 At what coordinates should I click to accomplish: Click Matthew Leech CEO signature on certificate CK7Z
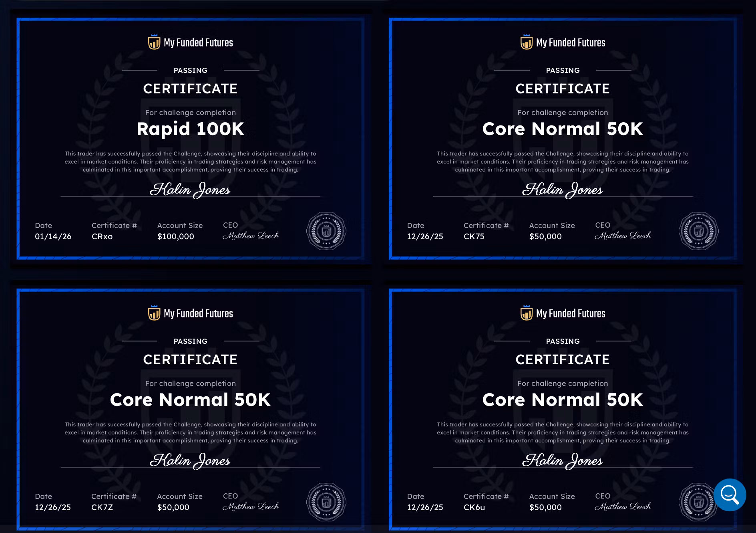(x=251, y=507)
